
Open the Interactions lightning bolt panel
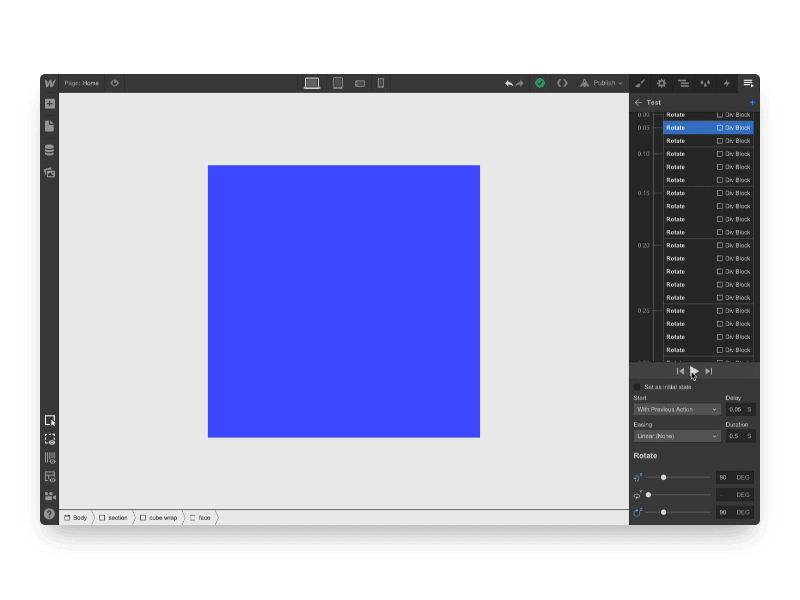tap(727, 83)
